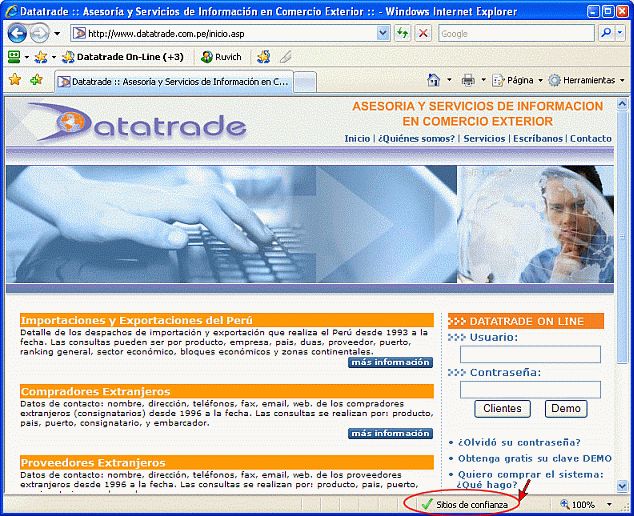Click the Compradores Extranjeros heading

coord(95,391)
